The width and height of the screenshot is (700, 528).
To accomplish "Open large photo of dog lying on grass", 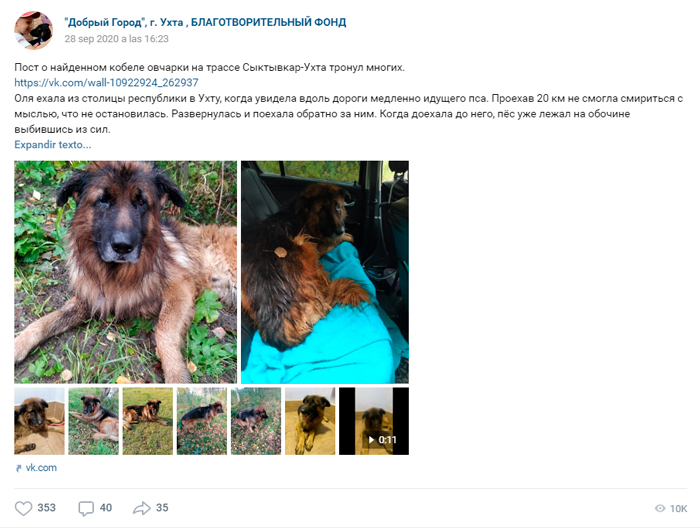I will pos(125,272).
